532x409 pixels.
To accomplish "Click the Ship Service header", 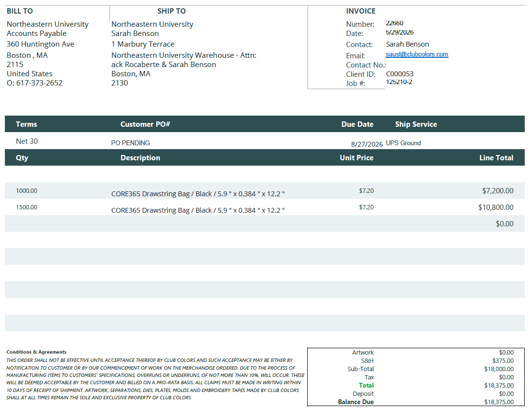I will click(x=416, y=124).
